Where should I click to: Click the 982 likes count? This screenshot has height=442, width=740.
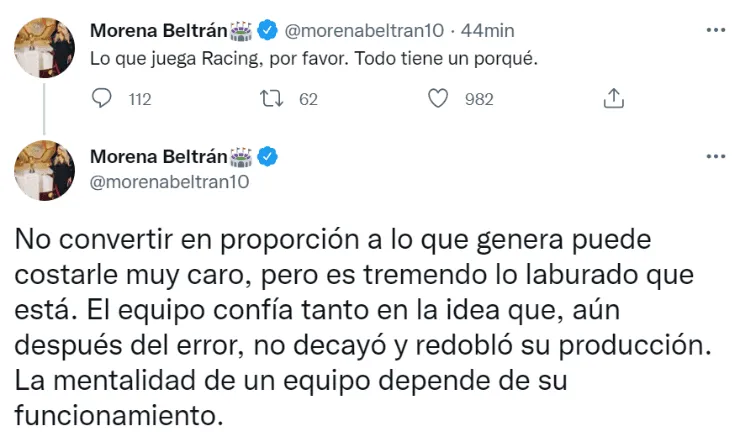pyautogui.click(x=480, y=99)
